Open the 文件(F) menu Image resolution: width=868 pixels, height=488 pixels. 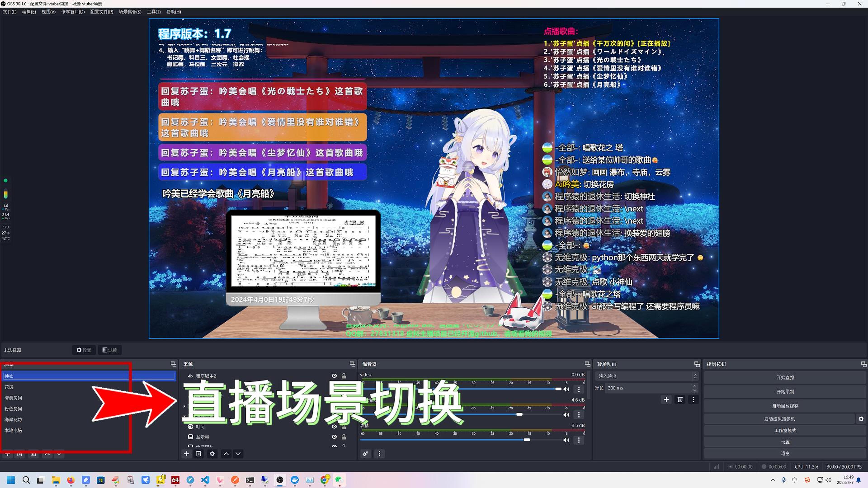(10, 12)
